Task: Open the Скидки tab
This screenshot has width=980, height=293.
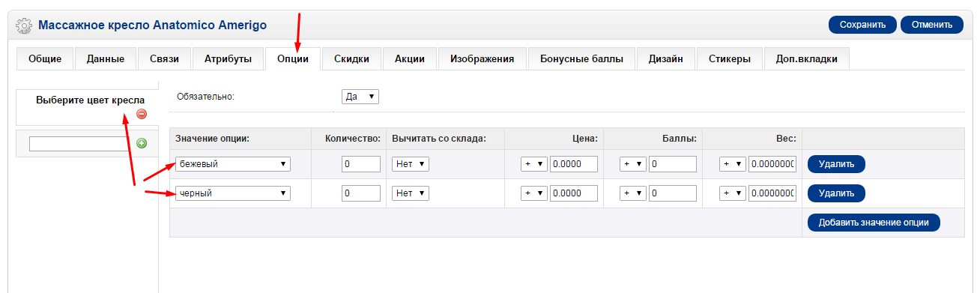Action: point(351,59)
